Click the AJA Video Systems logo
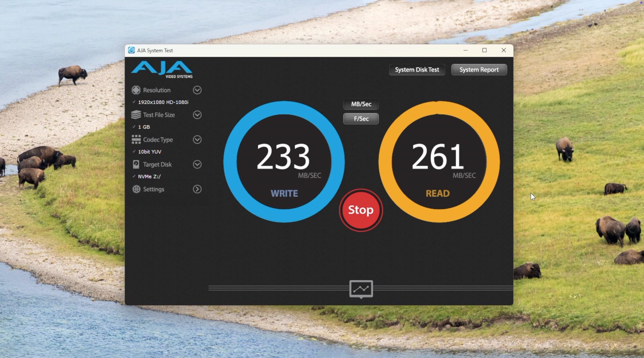The height and width of the screenshot is (358, 644). (162, 70)
